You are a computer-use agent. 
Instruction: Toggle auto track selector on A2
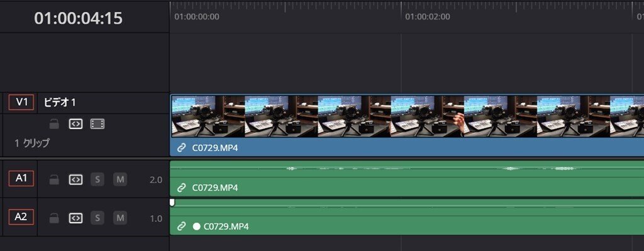point(75,218)
